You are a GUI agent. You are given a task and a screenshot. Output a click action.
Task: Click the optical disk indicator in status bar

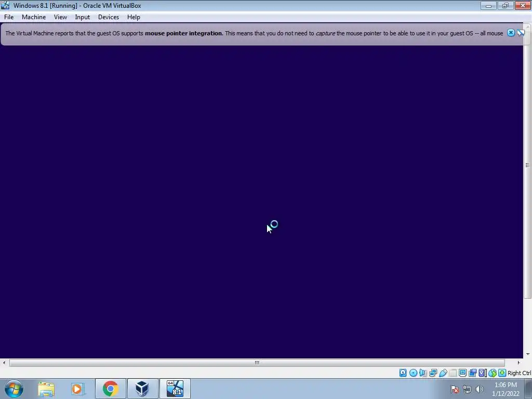(413, 373)
